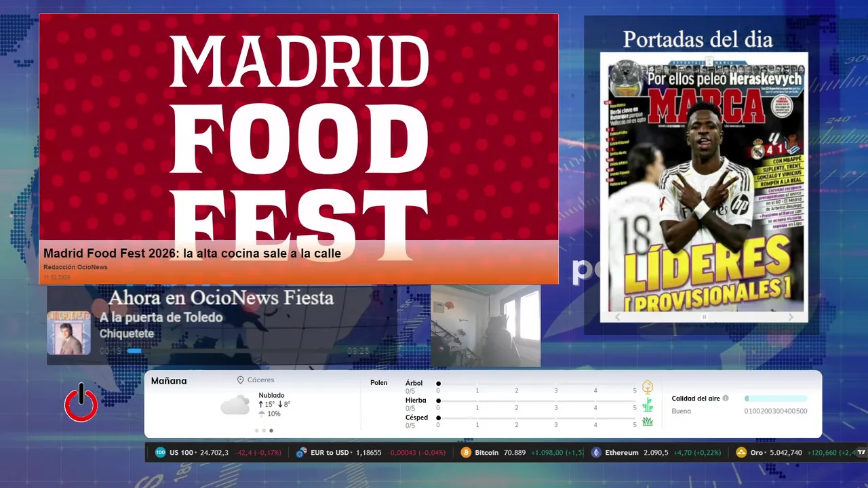This screenshot has height=488, width=868.
Task: Click the cloudy weather icon
Action: [x=235, y=405]
